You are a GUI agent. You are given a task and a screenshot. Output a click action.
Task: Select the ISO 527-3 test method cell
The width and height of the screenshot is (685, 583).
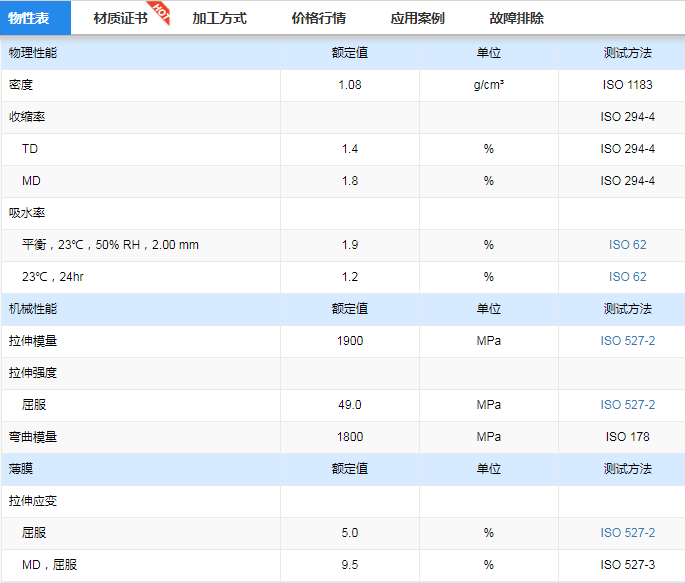point(627,565)
